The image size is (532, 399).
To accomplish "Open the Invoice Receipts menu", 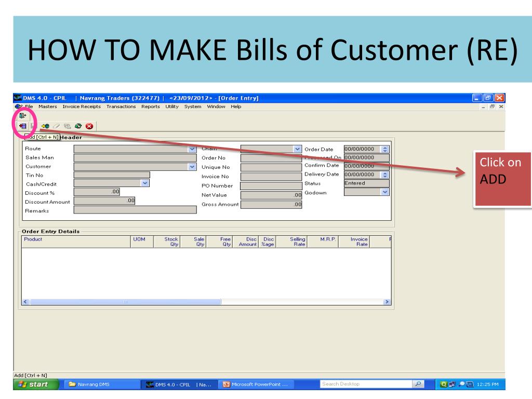I will click(x=82, y=107).
